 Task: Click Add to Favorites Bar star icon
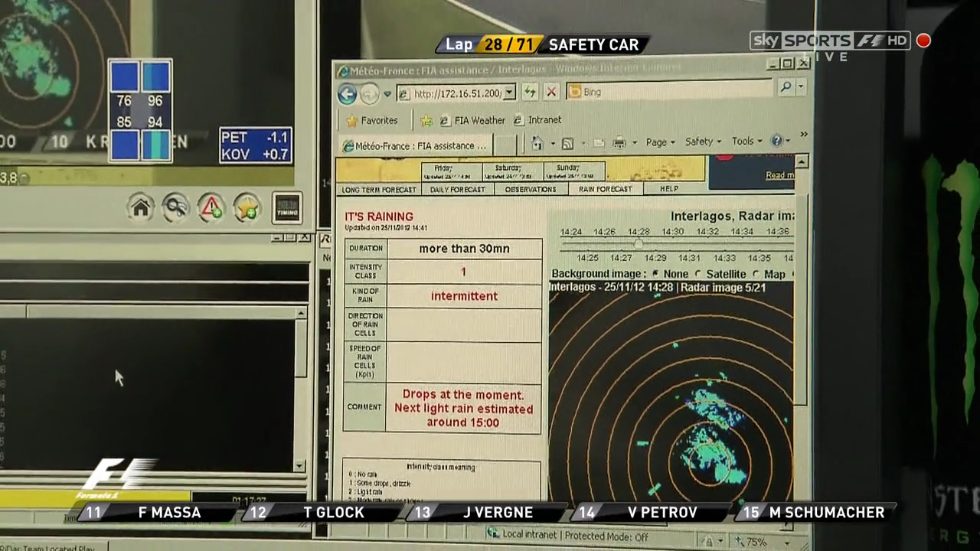tap(426, 121)
